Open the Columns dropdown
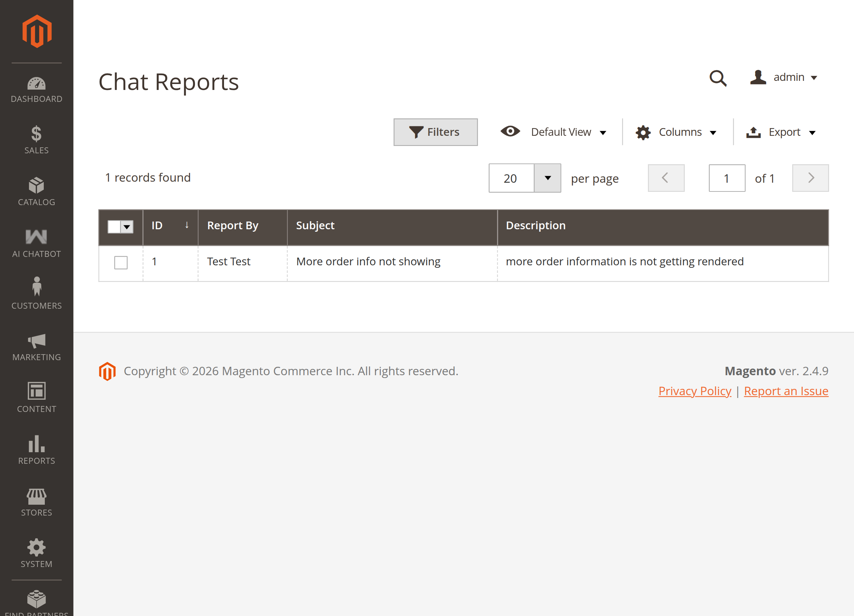 tap(676, 132)
